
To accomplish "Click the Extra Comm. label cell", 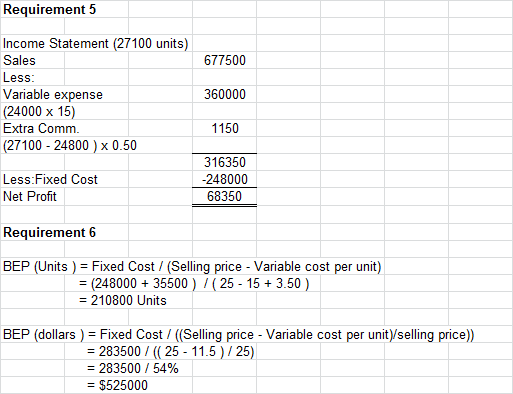I will [x=41, y=128].
